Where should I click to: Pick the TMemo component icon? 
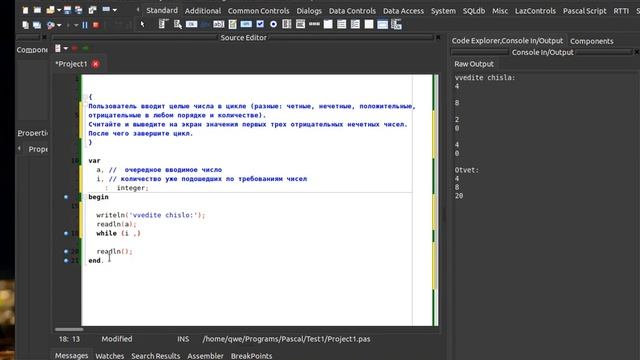coord(232,24)
